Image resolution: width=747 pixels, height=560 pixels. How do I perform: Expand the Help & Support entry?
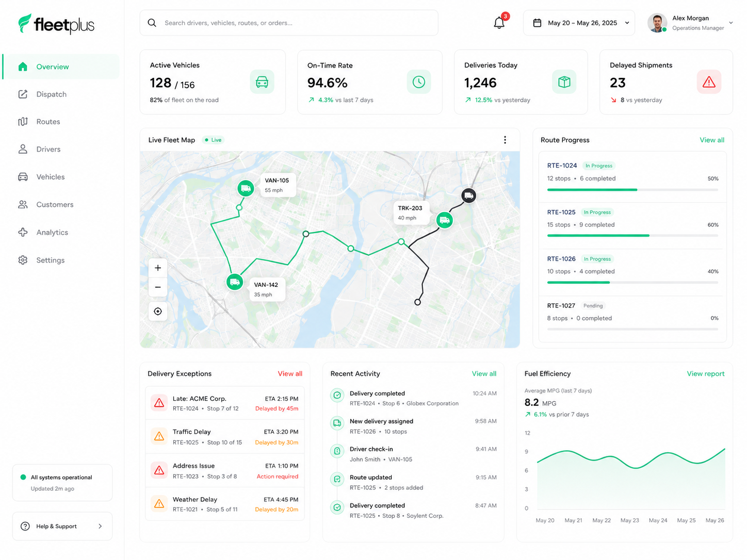tap(62, 526)
